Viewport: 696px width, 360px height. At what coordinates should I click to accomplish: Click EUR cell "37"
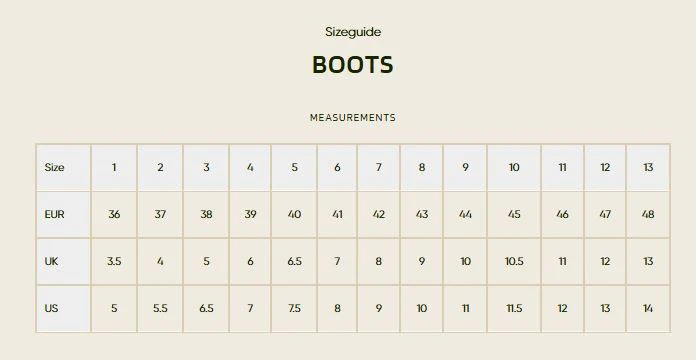[x=160, y=214]
